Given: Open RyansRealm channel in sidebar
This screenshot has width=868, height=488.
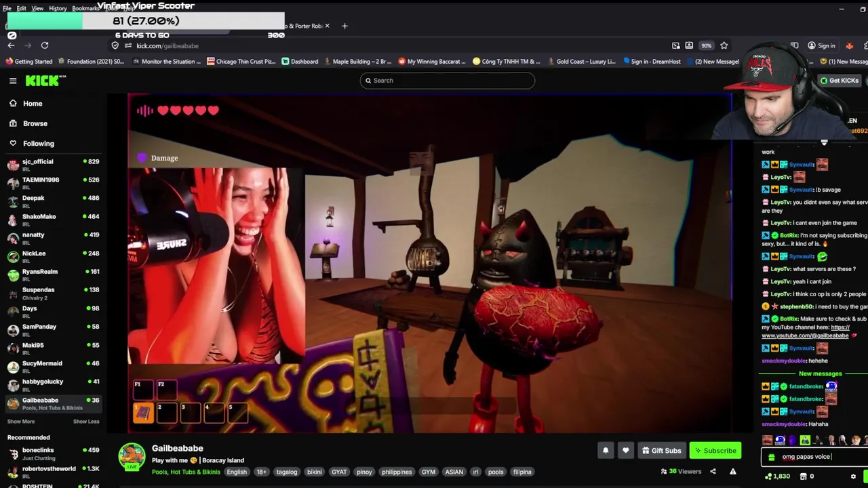Looking at the screenshot, I should point(53,274).
